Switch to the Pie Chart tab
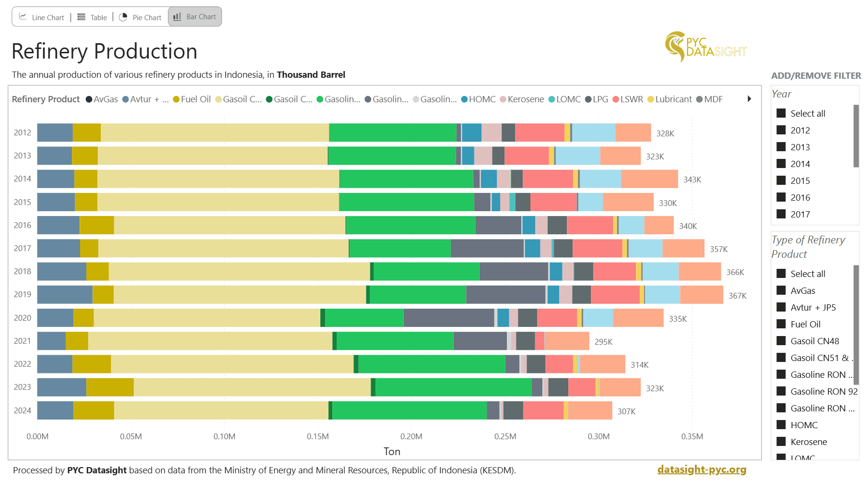868x481 pixels. [x=140, y=17]
